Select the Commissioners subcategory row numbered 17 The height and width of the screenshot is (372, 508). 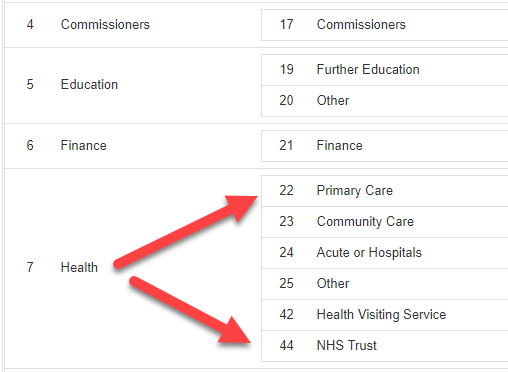coord(385,25)
